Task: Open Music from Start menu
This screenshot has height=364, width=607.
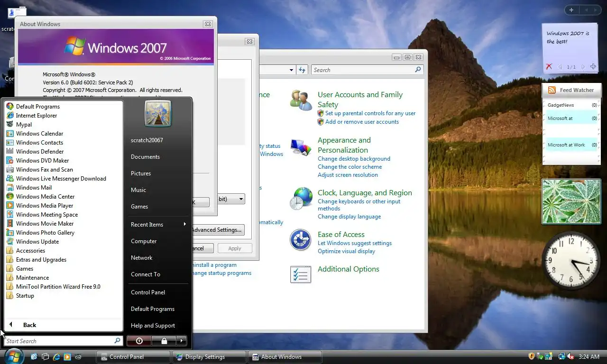Action: (x=138, y=190)
